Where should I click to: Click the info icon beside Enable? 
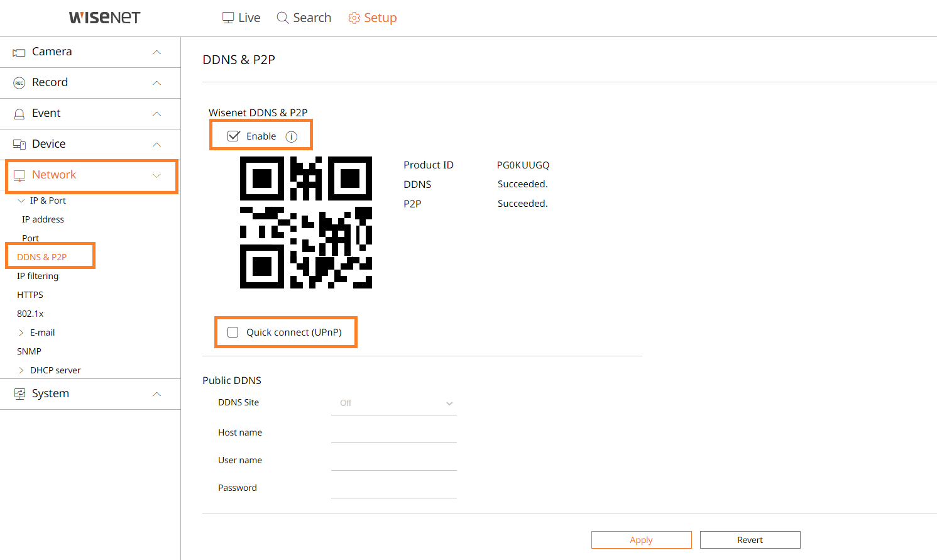[291, 137]
